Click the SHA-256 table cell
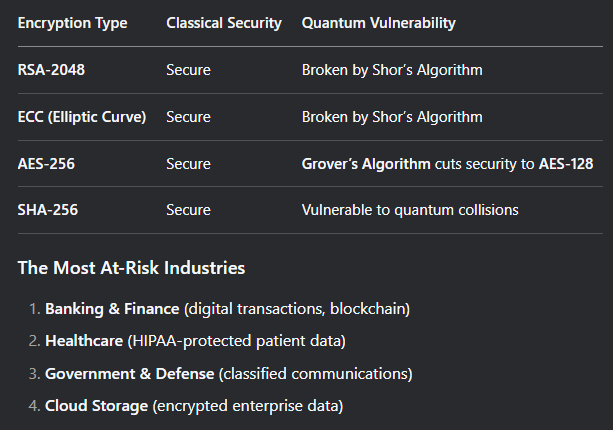 48,210
